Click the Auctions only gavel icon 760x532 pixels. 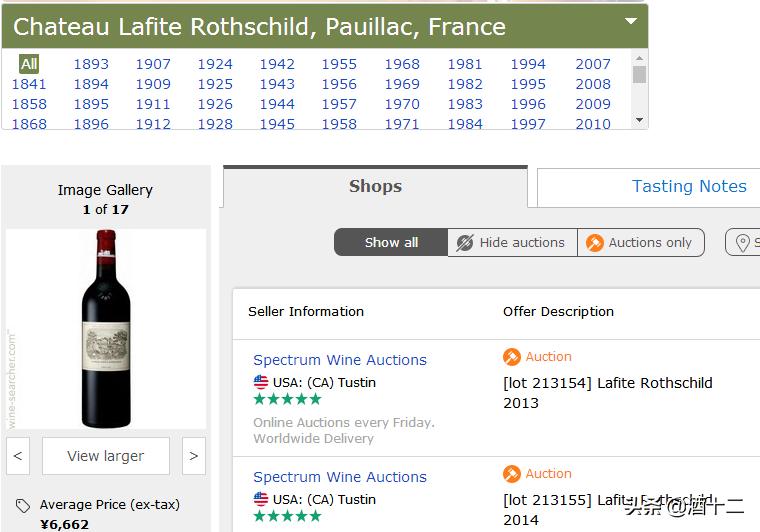594,243
